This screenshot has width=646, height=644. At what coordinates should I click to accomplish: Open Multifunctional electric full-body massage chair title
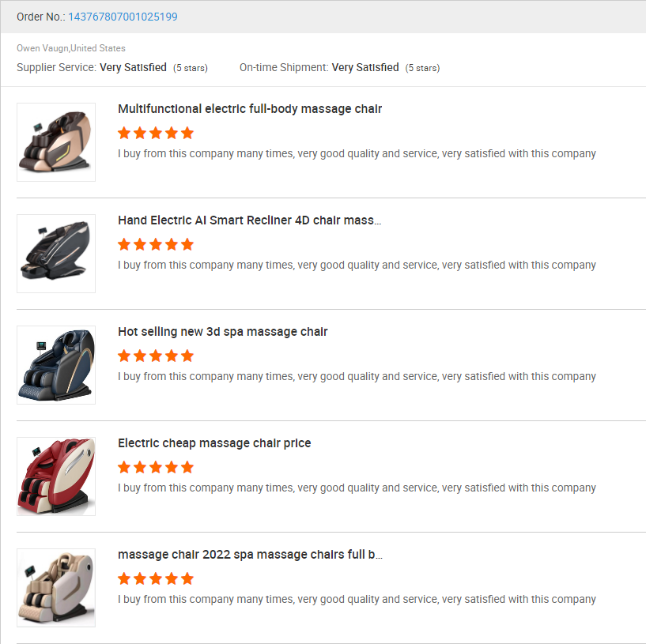250,109
